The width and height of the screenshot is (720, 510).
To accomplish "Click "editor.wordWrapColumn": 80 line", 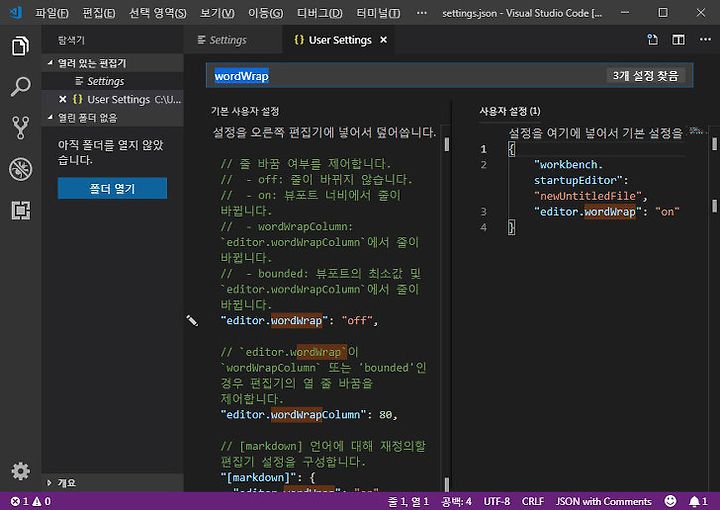I will tap(309, 415).
